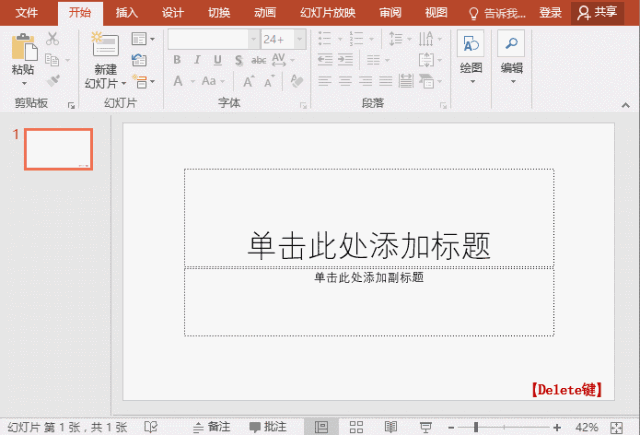Toggle align right paragraph
This screenshot has height=435, width=640.
(365, 81)
